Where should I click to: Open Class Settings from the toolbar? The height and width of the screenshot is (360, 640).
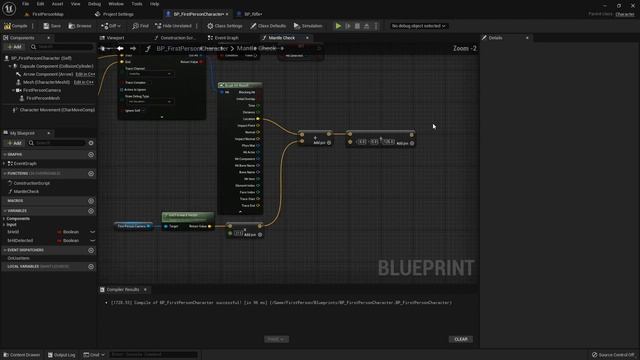[x=224, y=26]
